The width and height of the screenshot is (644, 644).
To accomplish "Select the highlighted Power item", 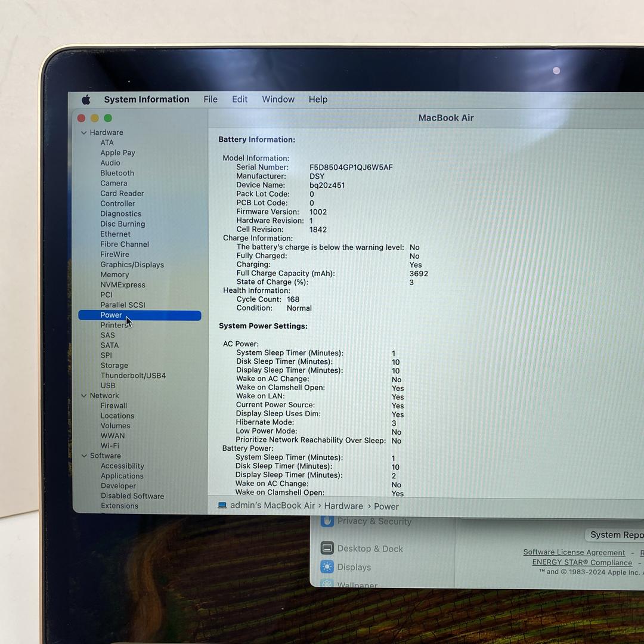I will tap(140, 315).
